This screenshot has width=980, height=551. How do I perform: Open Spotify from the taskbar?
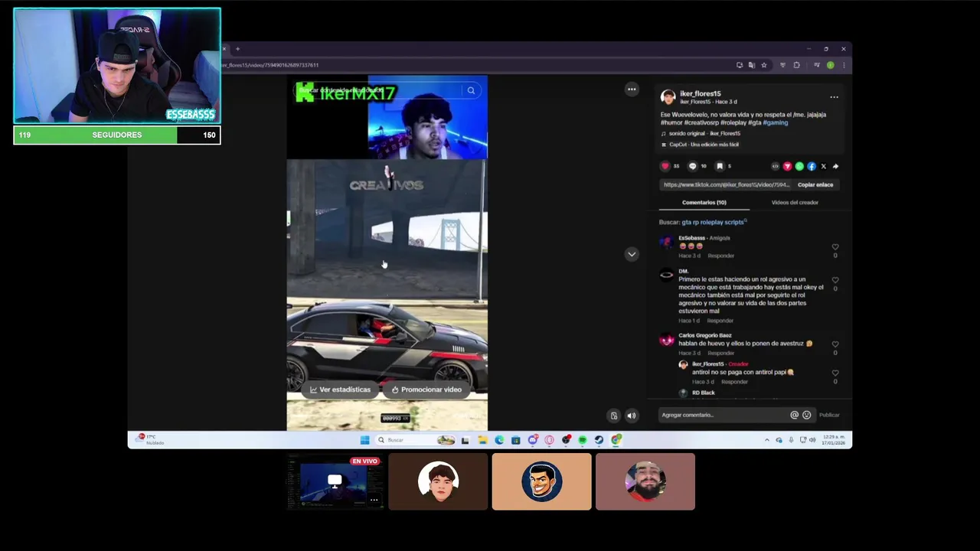coord(583,440)
